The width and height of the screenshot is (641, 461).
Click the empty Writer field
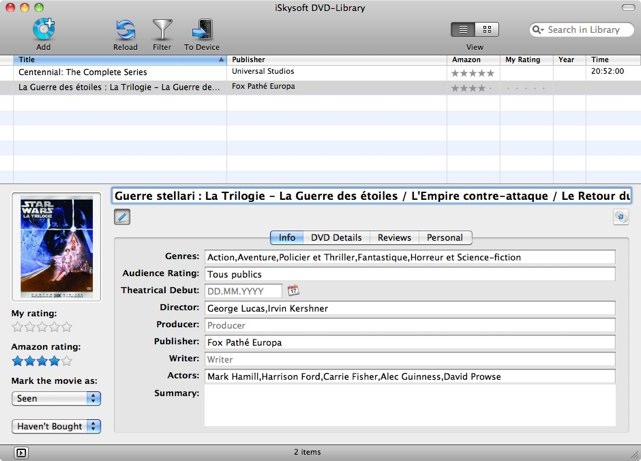410,360
